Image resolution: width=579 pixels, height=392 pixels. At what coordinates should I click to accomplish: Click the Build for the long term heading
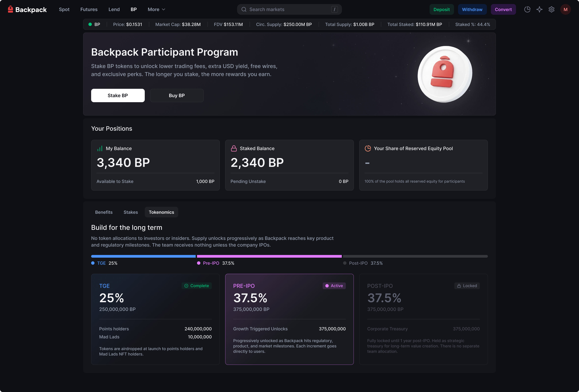coord(126,227)
